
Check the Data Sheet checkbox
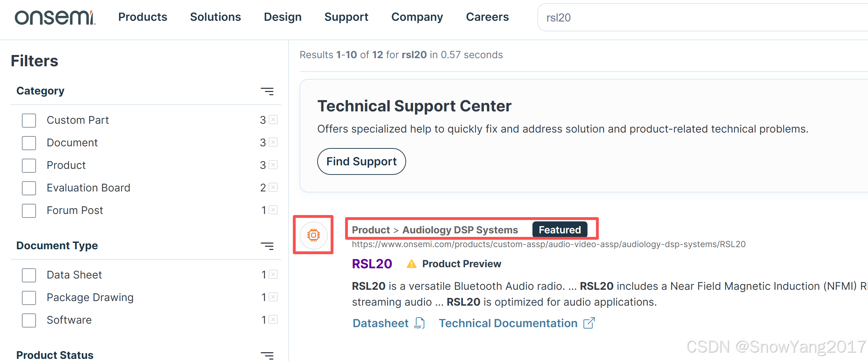coord(29,275)
